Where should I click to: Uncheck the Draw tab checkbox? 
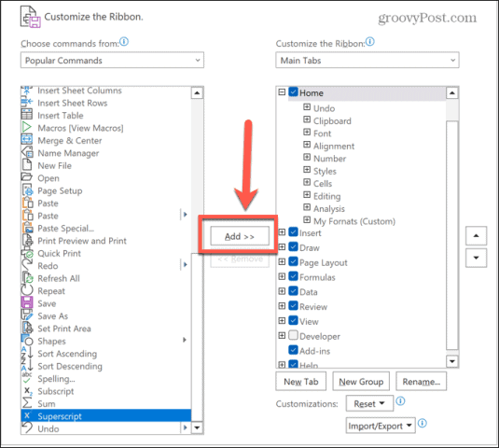[294, 246]
